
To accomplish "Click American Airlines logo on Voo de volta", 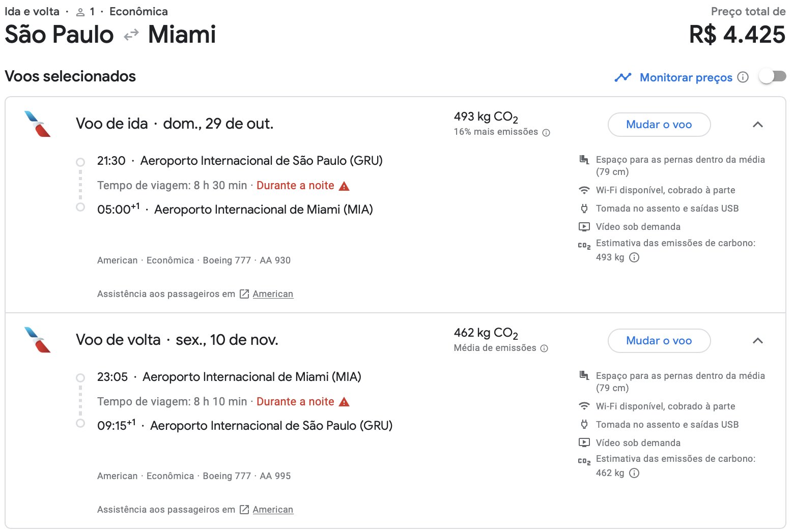I will 38,340.
